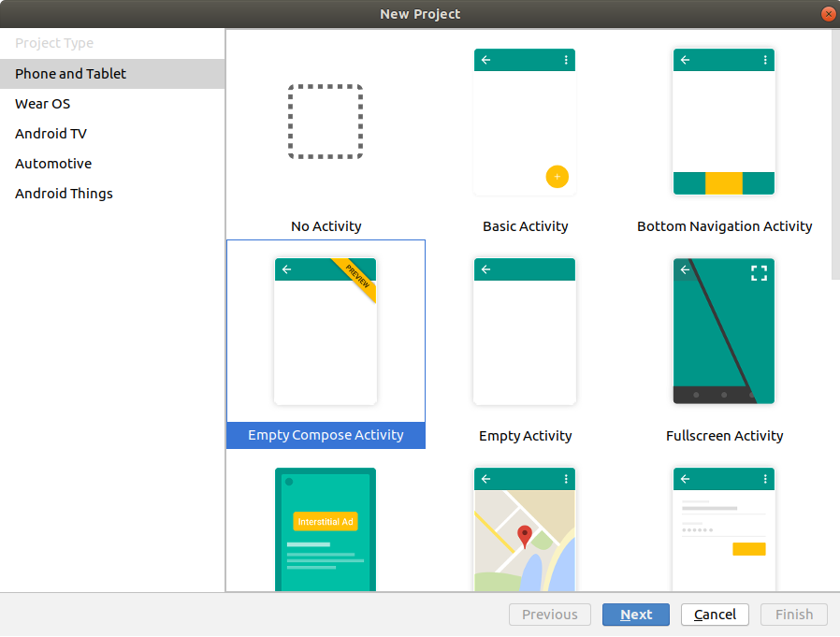
Task: Click the disabled Previous button
Action: (550, 615)
